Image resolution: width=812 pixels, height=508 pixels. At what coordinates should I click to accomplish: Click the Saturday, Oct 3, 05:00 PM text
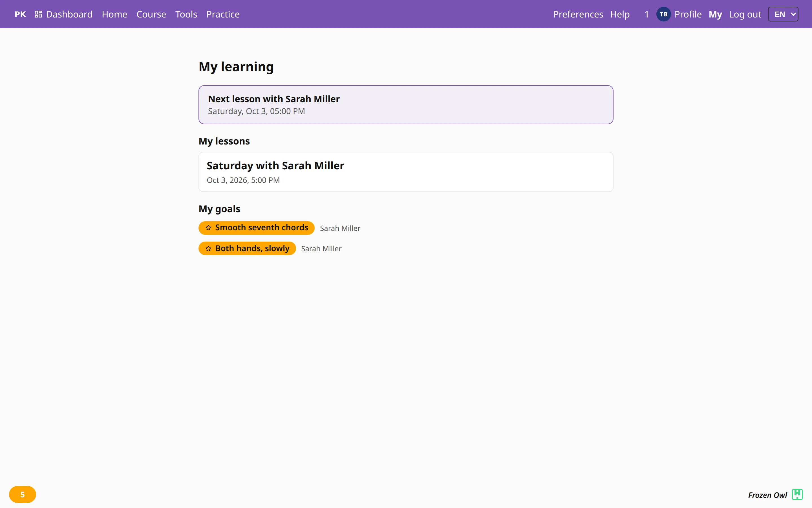(256, 111)
